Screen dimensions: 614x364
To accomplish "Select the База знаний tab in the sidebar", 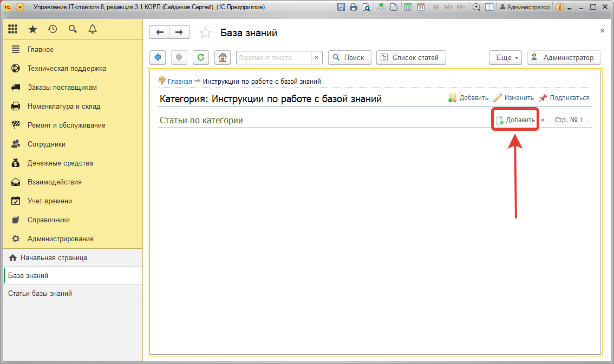I will pos(73,275).
